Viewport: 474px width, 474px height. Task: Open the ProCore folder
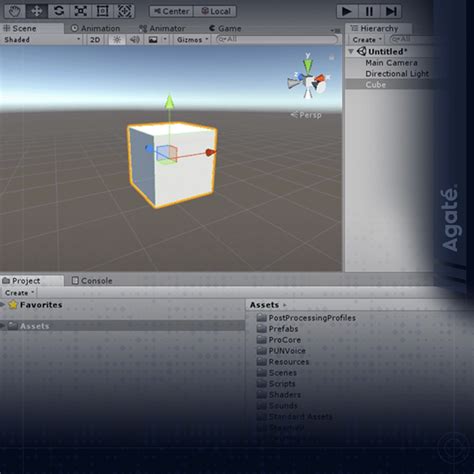point(279,340)
